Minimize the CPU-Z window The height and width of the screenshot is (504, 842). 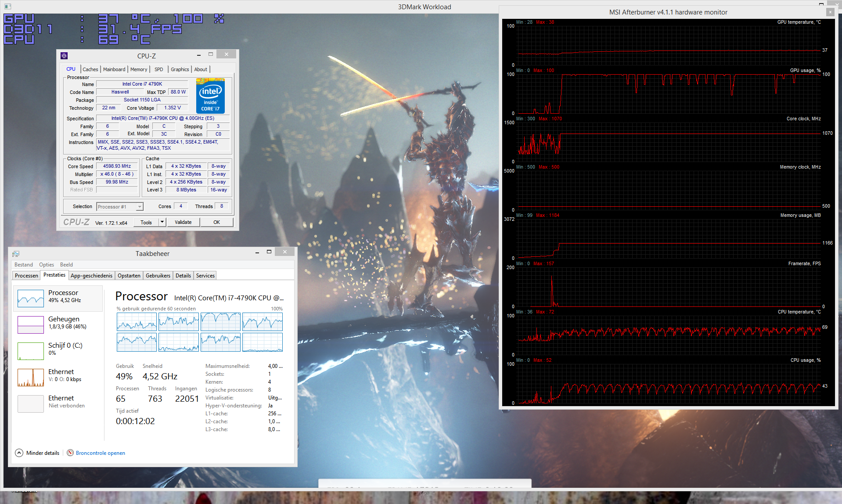pyautogui.click(x=199, y=55)
